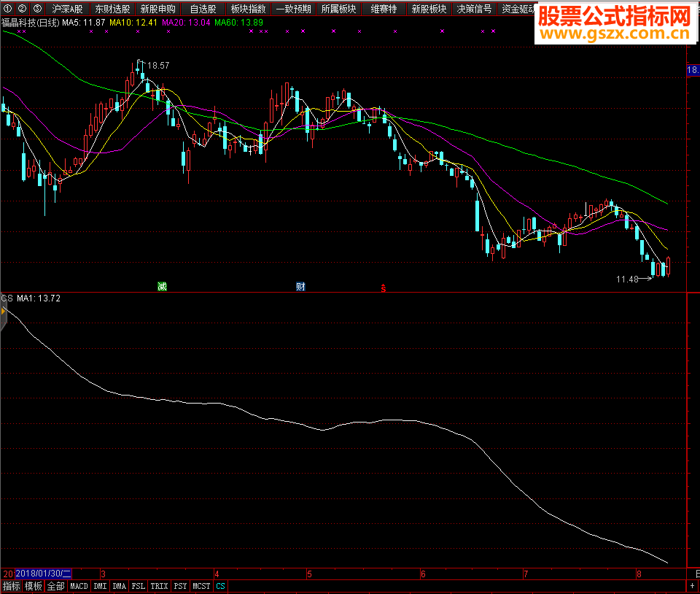
Task: Click the 福晶科技(日线) chart title
Action: pyautogui.click(x=31, y=23)
